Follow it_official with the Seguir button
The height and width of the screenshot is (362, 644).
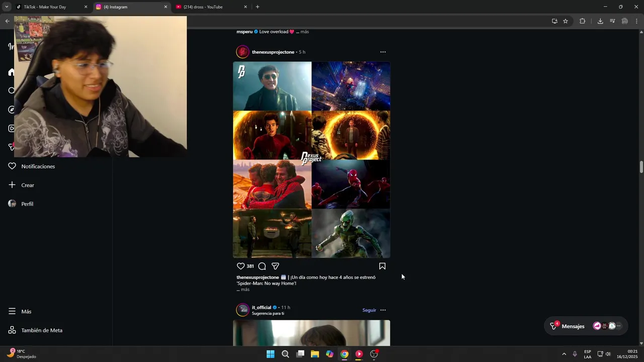[x=369, y=310]
